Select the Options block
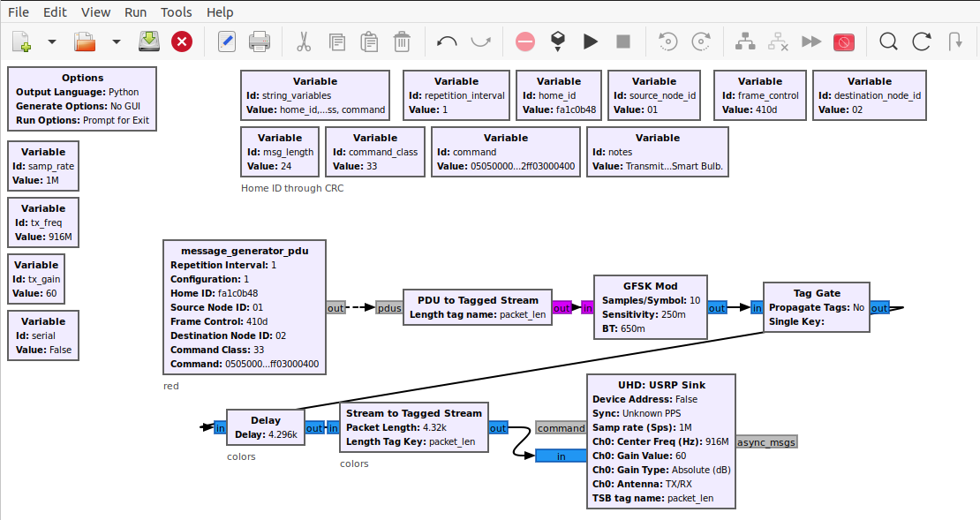Viewport: 980px width, 520px height. (82, 99)
